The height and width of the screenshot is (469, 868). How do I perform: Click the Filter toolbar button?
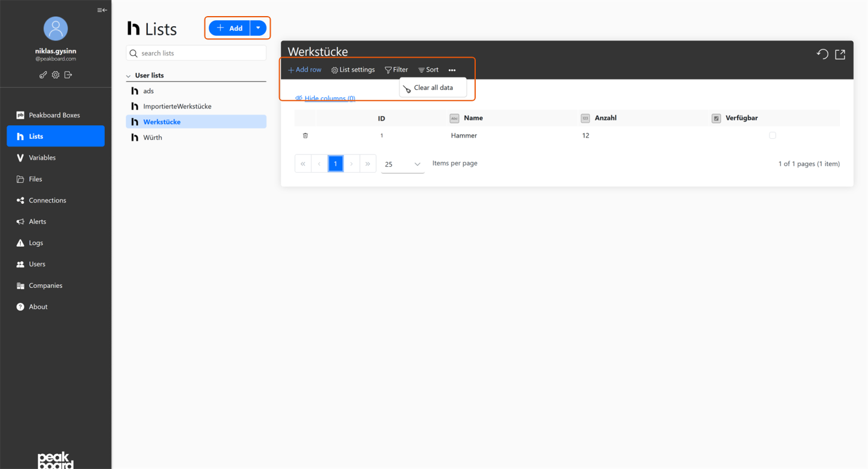pos(396,70)
